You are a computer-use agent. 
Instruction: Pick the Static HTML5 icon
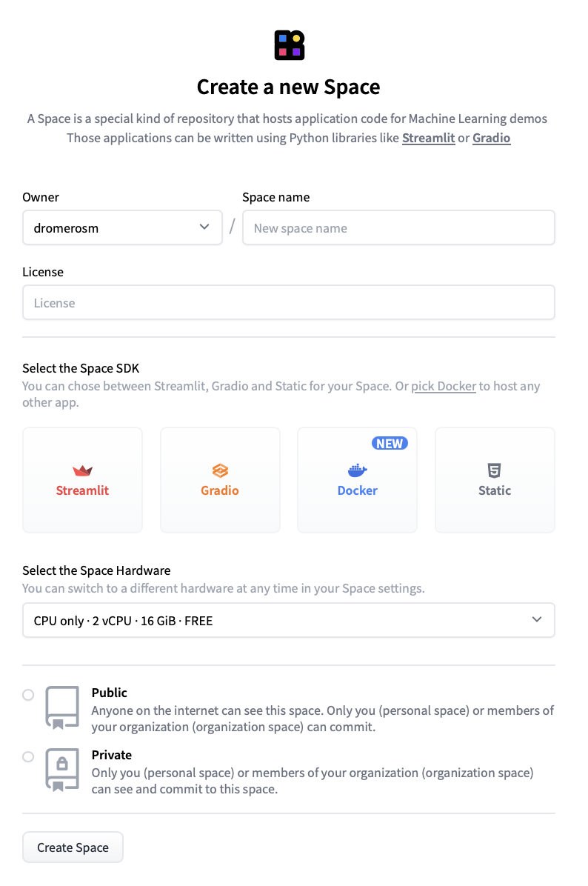494,470
